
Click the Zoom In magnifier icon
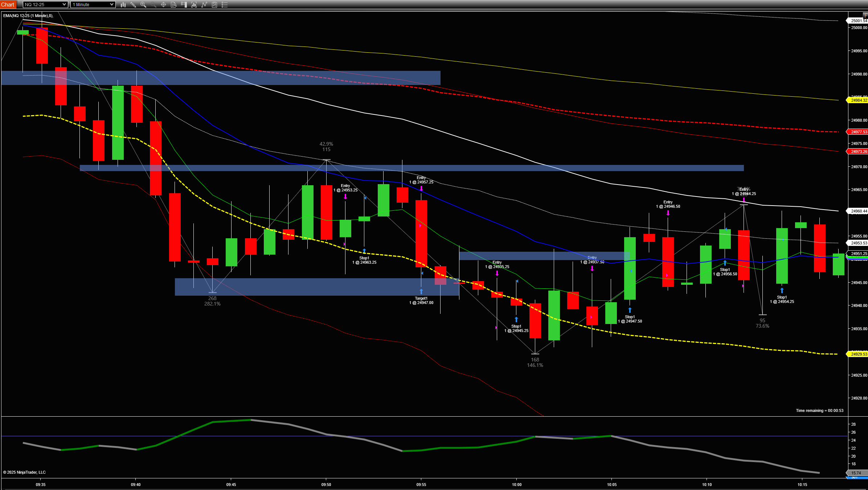tap(143, 5)
